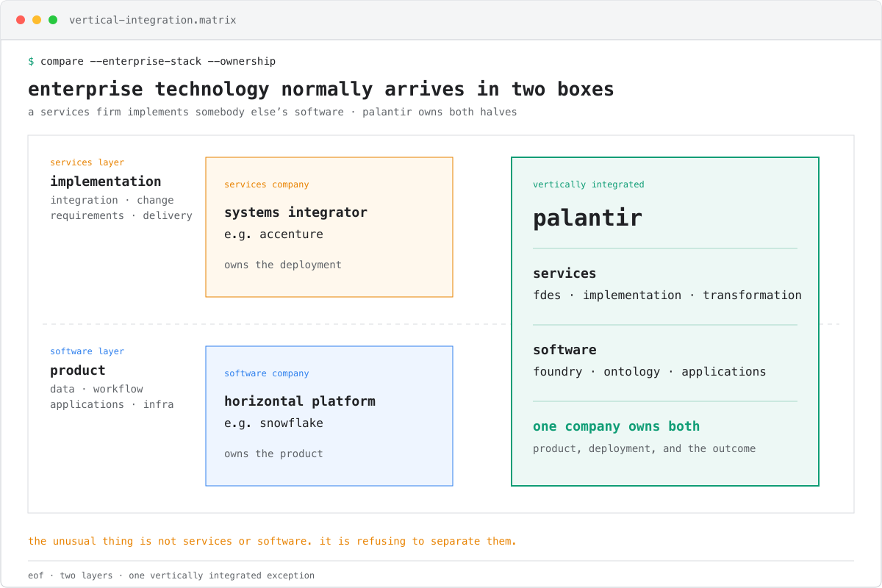
Task: Click the text 'integration · change'
Action: (112, 200)
